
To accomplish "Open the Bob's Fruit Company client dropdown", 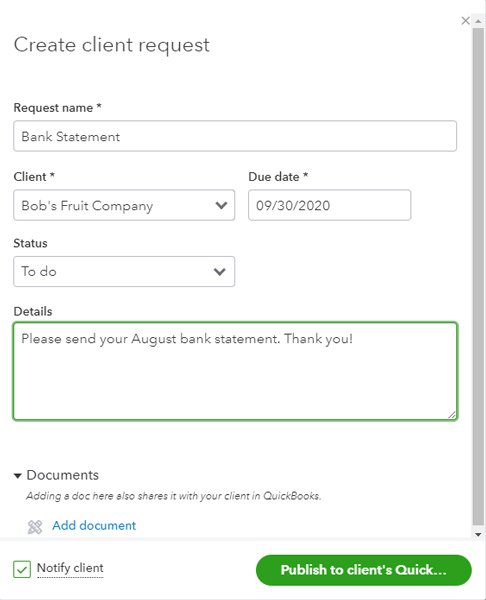I will [x=124, y=205].
